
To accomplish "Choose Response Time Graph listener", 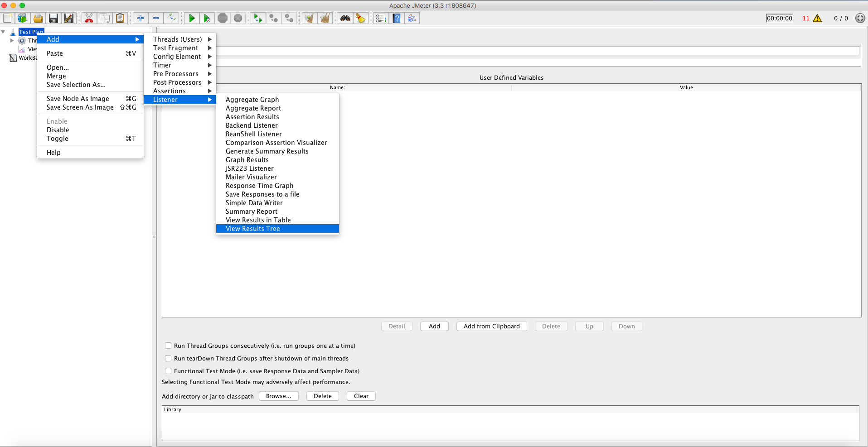I will pyautogui.click(x=277, y=186).
